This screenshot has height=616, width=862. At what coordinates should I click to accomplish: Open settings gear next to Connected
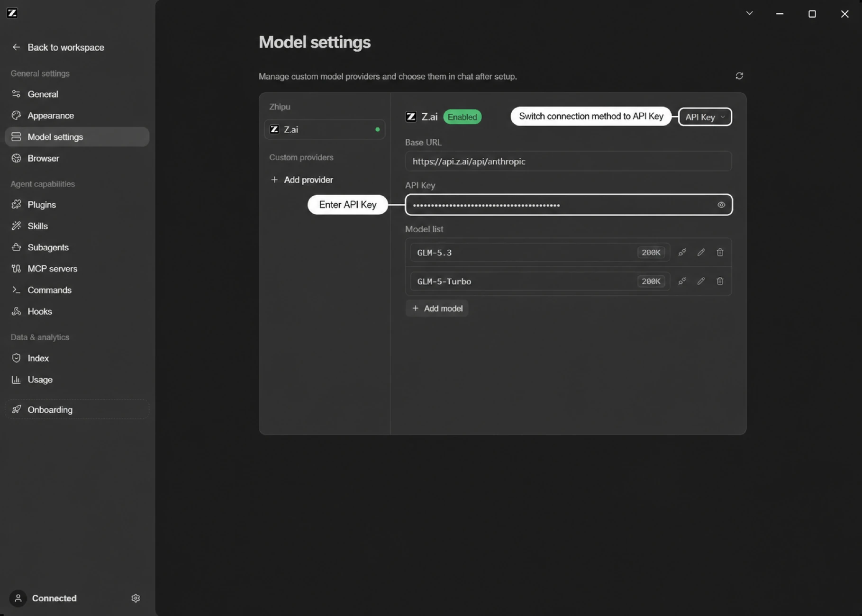[136, 598]
